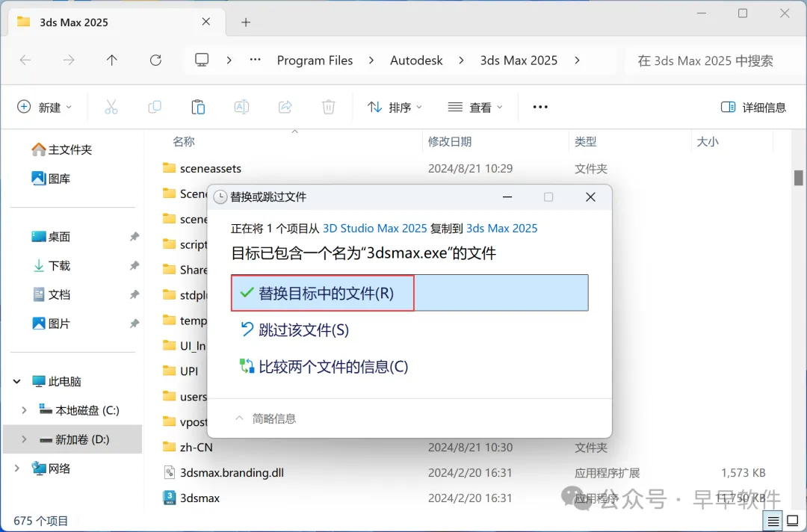Expand the breadcrumb ellipsis for hidden path

tap(256, 61)
